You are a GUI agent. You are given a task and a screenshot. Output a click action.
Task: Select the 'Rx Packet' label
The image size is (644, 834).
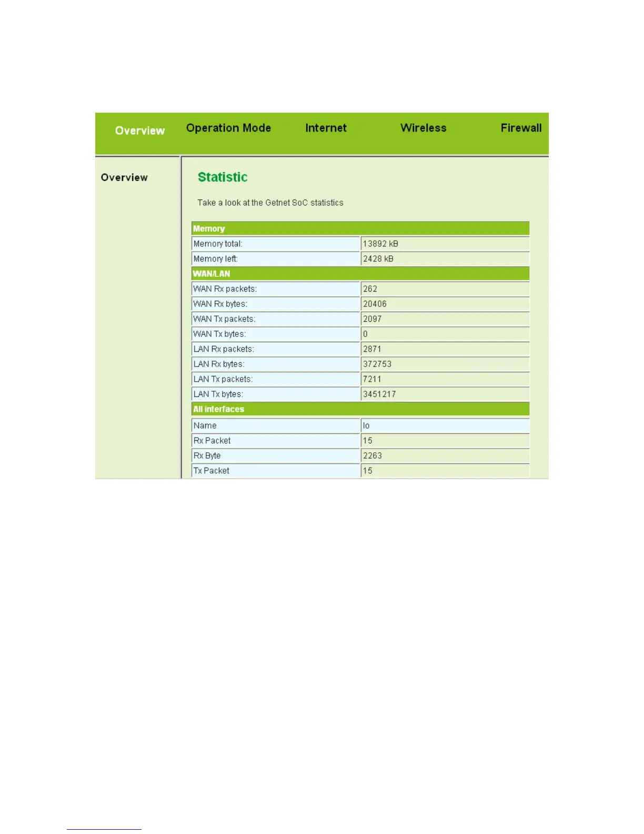[212, 441]
